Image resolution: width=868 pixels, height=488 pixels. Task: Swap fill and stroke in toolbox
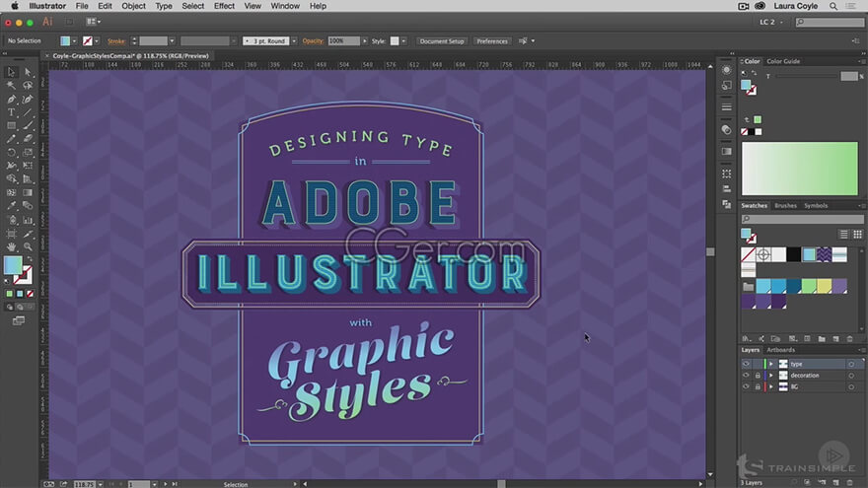coord(30,259)
